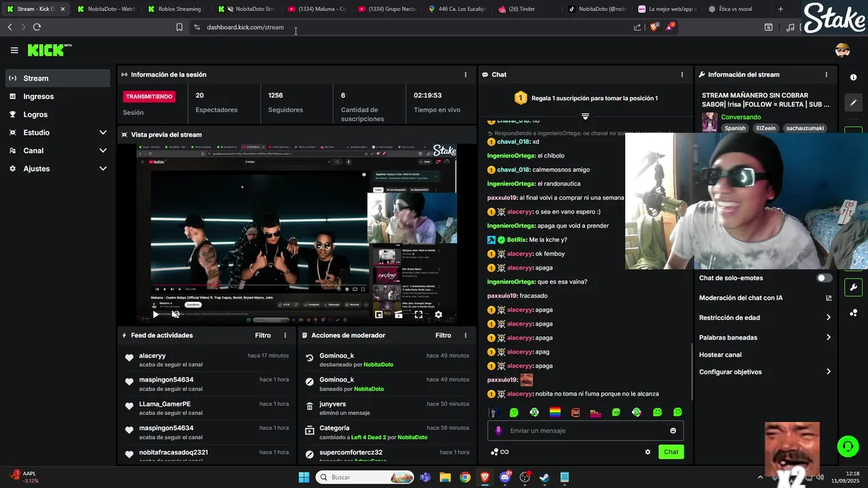
Task: Click the picture-in-picture icon on the stream preview
Action: point(379,314)
